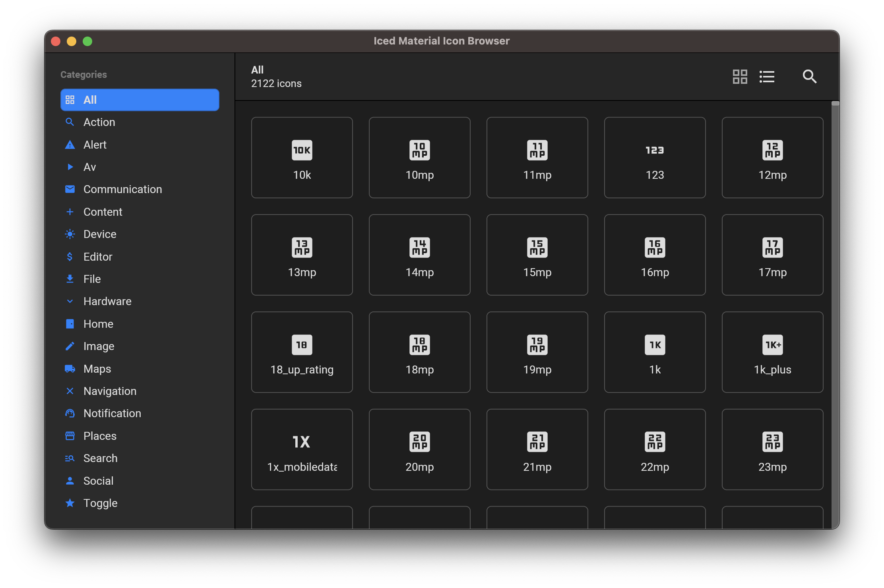Viewport: 884px width, 588px height.
Task: Open the 1x_mobiledata icon tile
Action: (302, 449)
